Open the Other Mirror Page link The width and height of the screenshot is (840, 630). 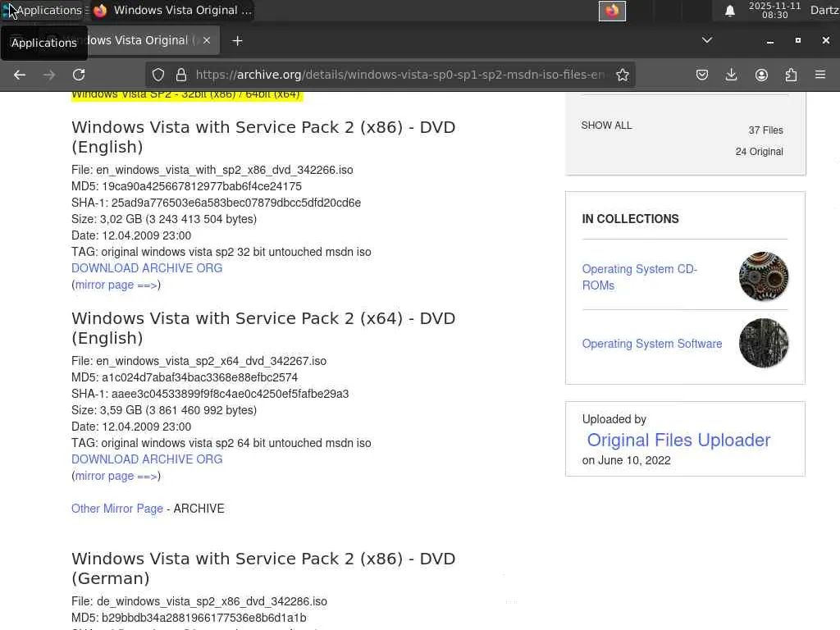point(117,509)
